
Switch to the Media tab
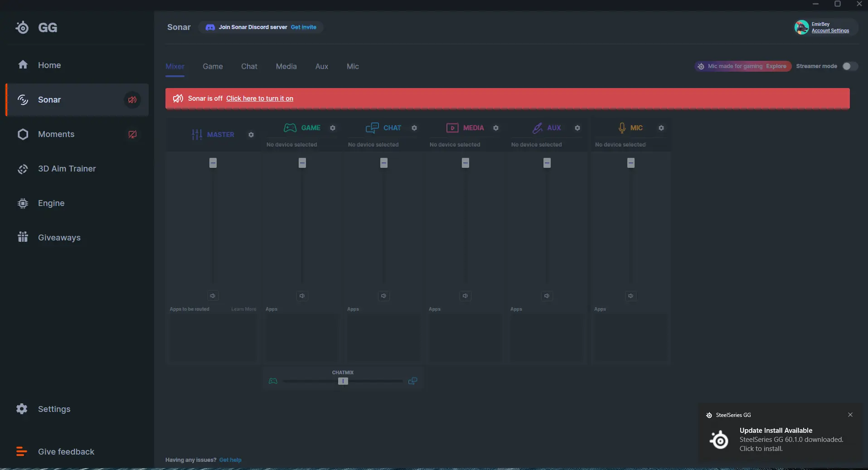click(286, 67)
